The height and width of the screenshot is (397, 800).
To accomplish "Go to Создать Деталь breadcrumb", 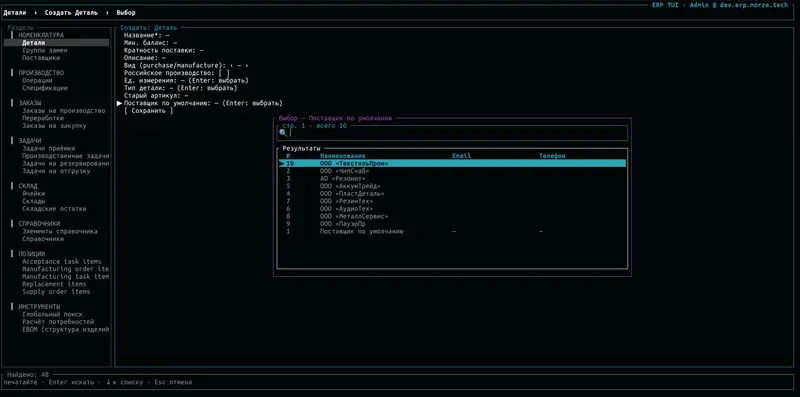I will point(71,13).
